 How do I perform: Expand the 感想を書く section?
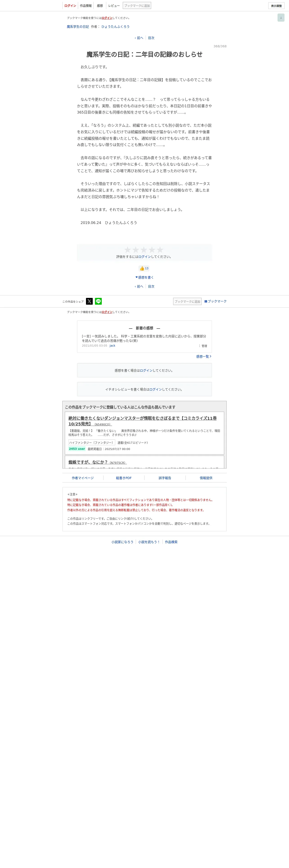144,277
